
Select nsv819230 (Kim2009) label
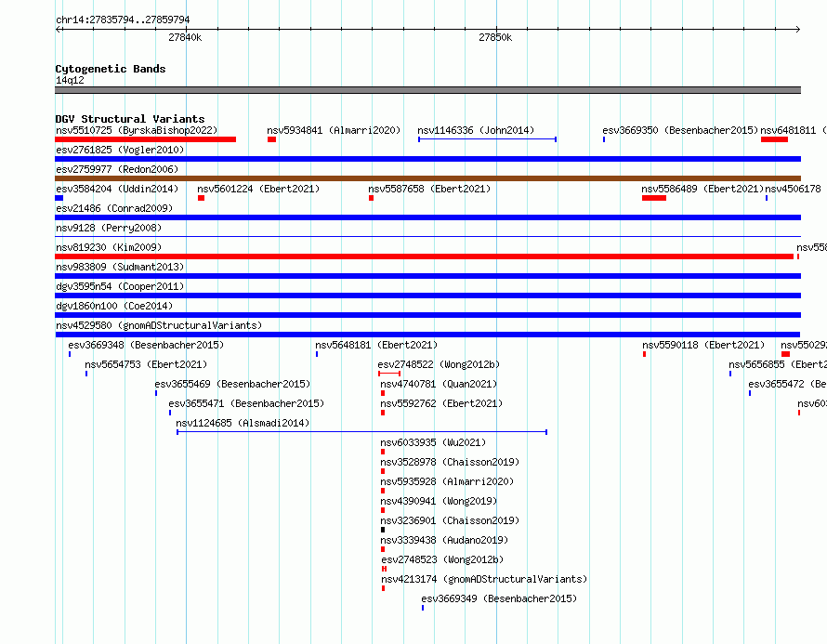click(109, 247)
